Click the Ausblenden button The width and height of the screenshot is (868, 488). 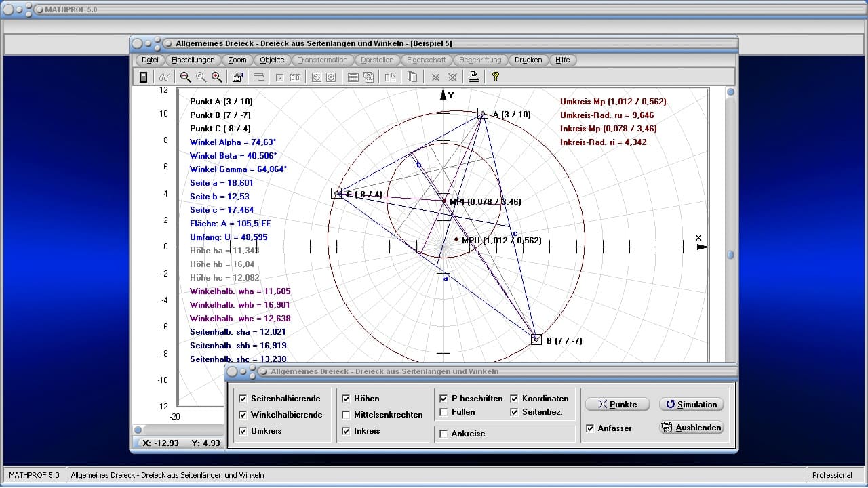pos(692,428)
